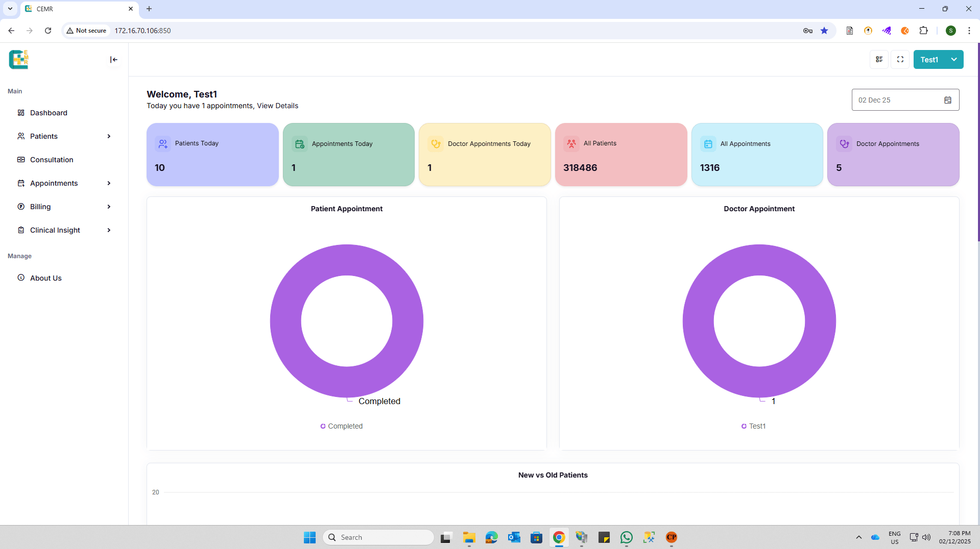Open the Patients Today card

[212, 155]
